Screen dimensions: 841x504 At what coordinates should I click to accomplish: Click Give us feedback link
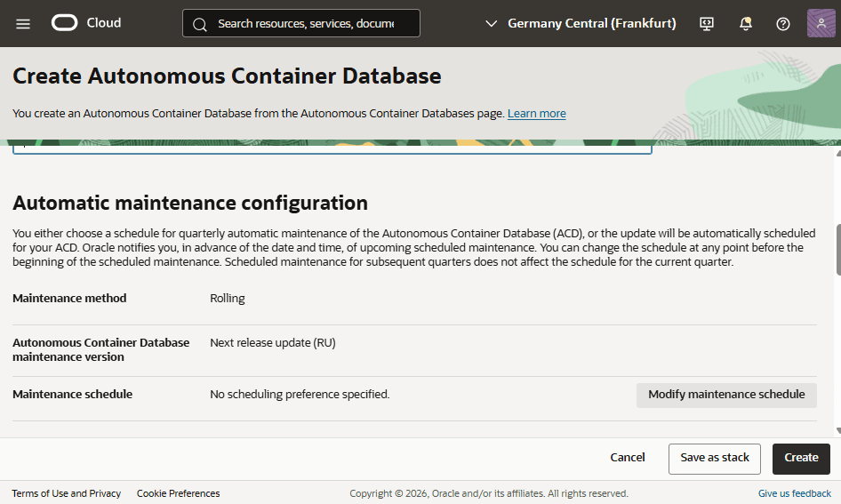coord(795,493)
